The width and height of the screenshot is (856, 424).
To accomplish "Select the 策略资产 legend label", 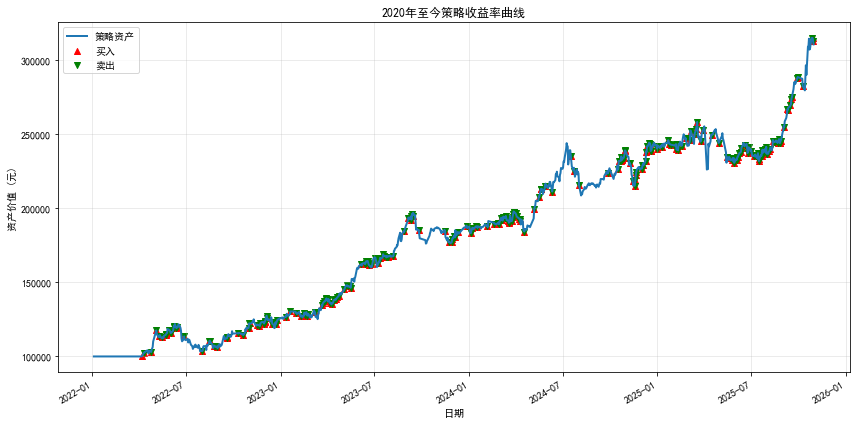I will coord(114,36).
